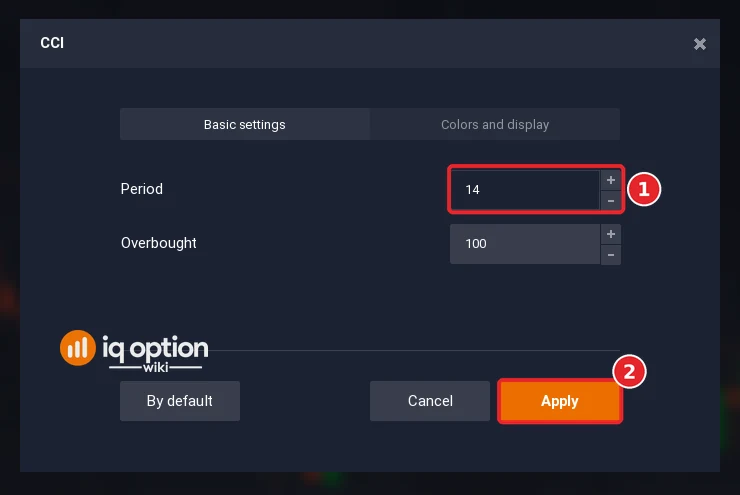Screen dimensions: 740x495
Task: Reset settings with By default button
Action: [x=180, y=401]
